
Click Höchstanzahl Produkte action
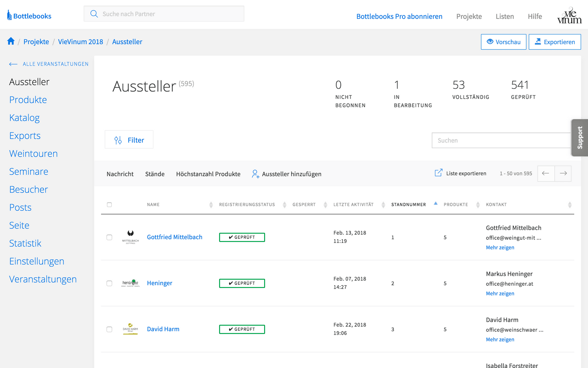(x=208, y=174)
